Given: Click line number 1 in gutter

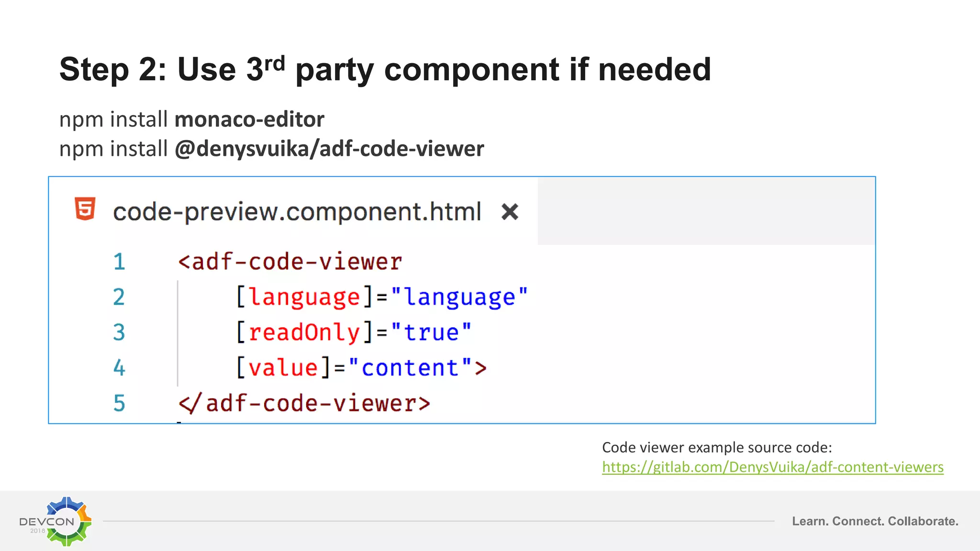Looking at the screenshot, I should [119, 262].
